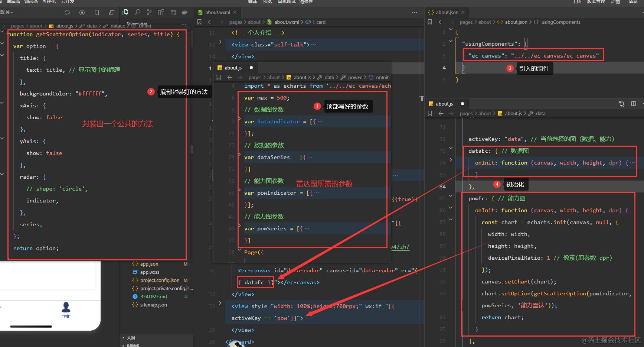Open the source control branch icon

coord(149,12)
